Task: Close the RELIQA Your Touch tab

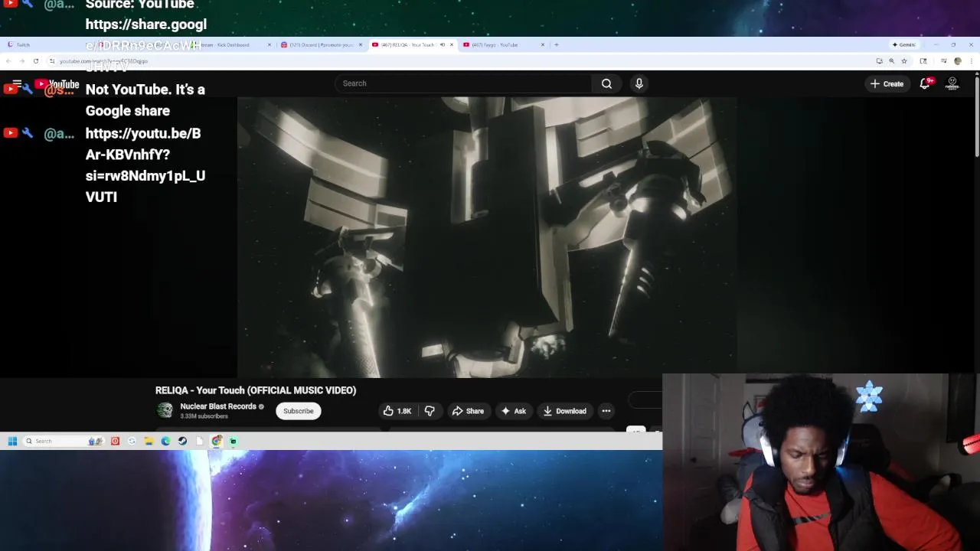Action: tap(452, 44)
